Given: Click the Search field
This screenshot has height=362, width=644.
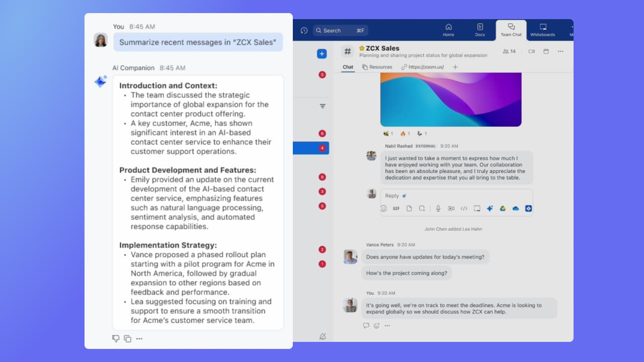Looking at the screenshot, I should pyautogui.click(x=340, y=31).
